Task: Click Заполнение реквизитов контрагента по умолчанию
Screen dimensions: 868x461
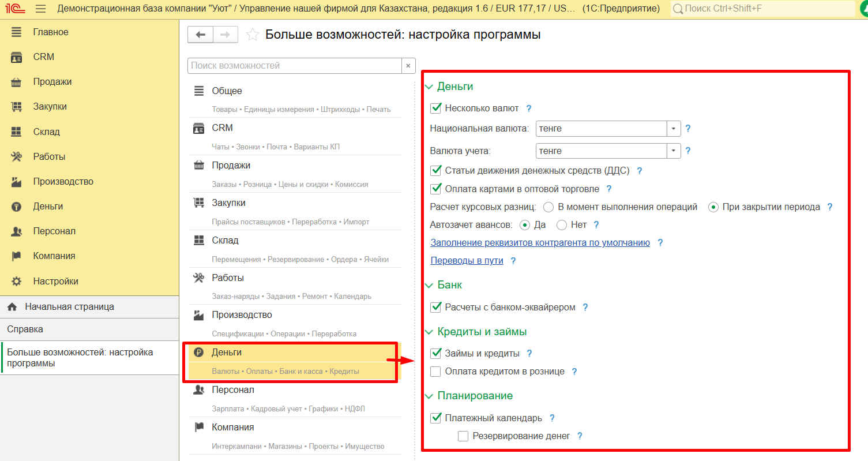Action: click(x=539, y=242)
